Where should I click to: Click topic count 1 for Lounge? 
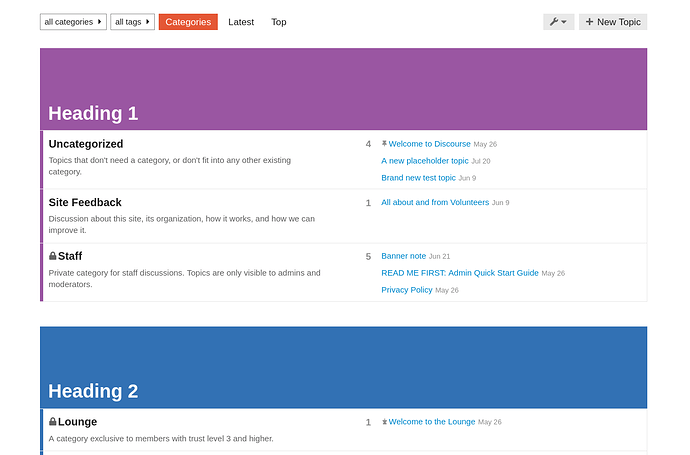(368, 422)
